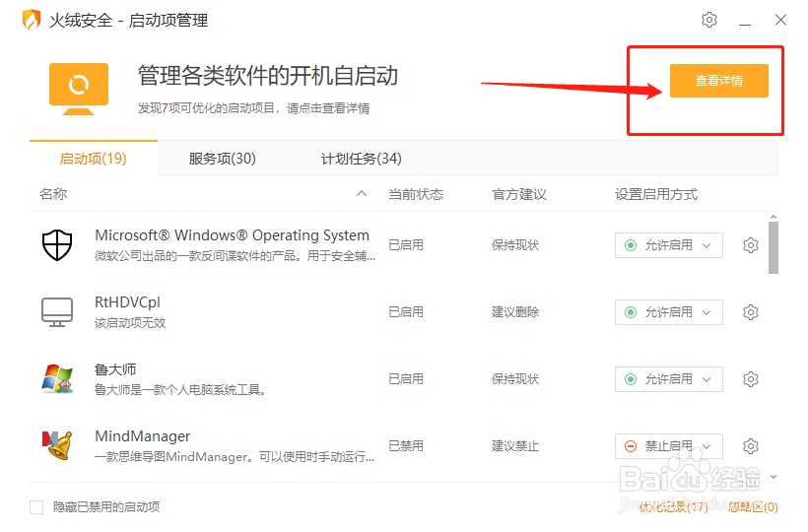Close the 启动项管理 window
Screen dimensions: 808x532
(780, 20)
